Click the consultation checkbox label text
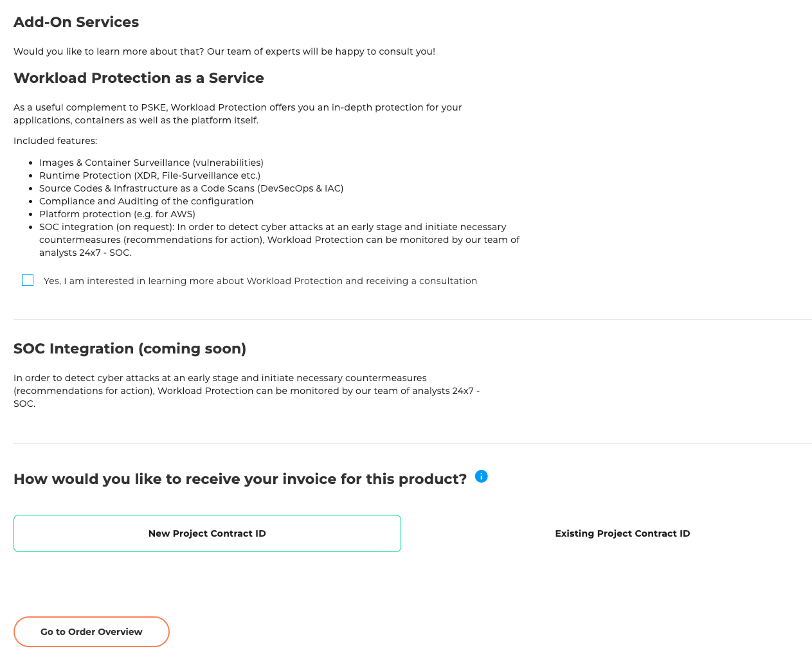This screenshot has height=662, width=812. (260, 281)
